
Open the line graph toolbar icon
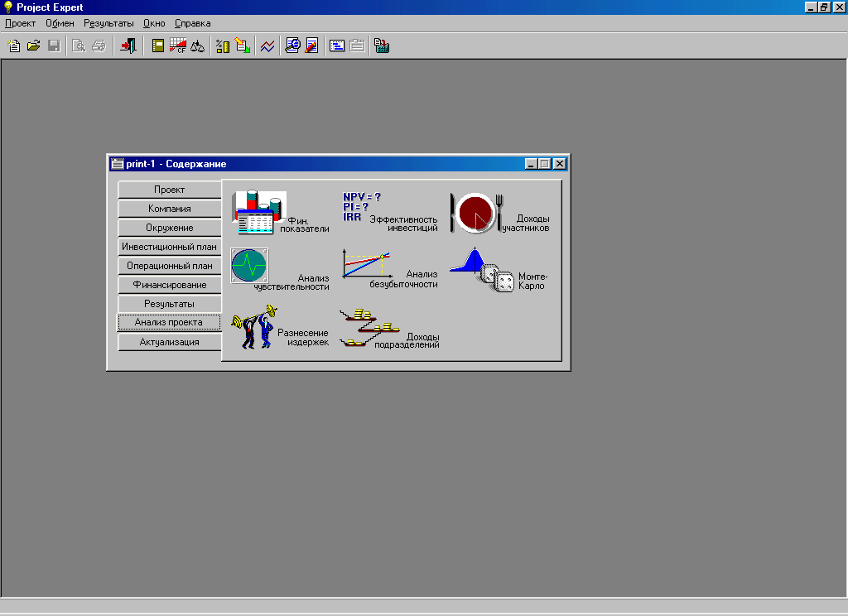[267, 46]
